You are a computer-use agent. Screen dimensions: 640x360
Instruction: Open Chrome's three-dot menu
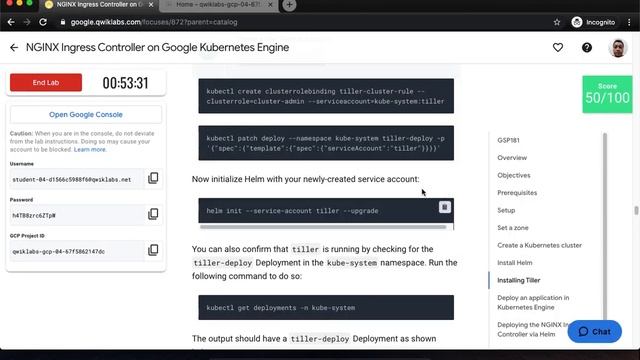point(629,22)
